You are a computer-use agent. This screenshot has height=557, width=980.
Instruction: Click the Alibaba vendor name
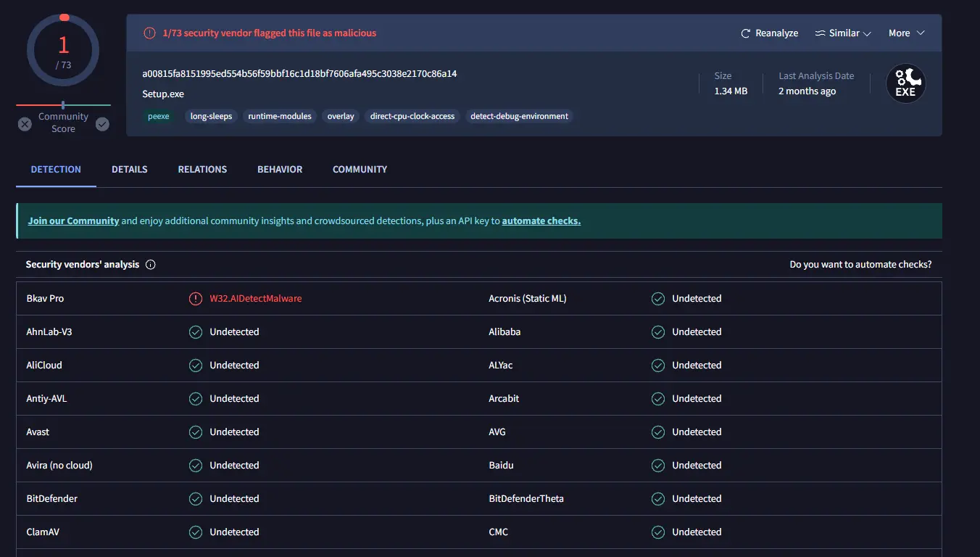pos(504,332)
